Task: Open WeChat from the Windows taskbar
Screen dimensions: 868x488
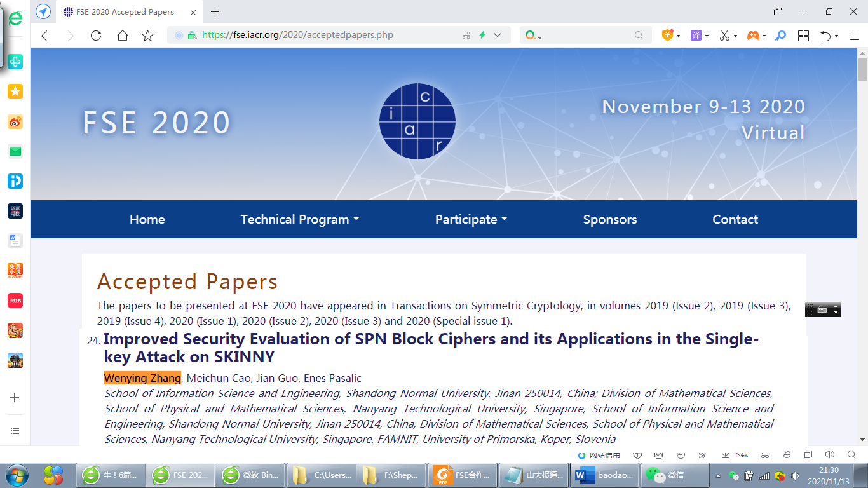Action: (x=665, y=475)
